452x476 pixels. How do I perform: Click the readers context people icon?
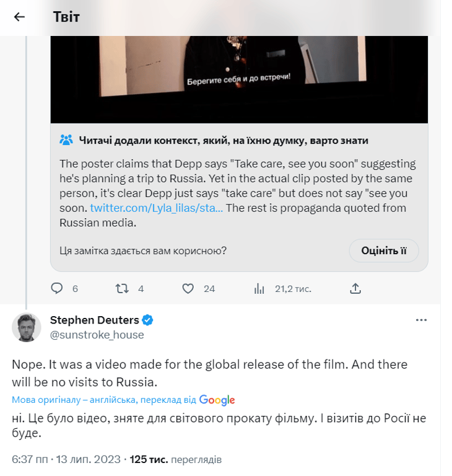[66, 140]
